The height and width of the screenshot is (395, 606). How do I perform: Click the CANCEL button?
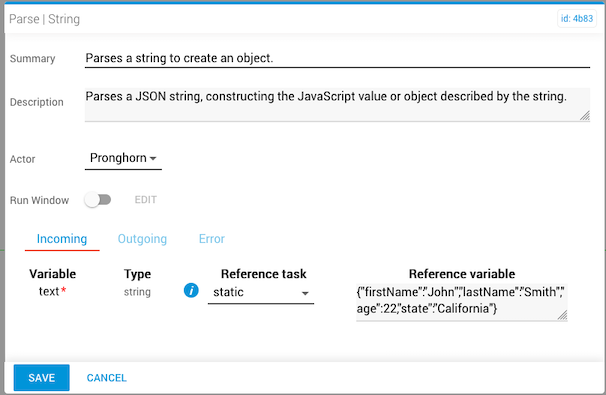click(107, 378)
